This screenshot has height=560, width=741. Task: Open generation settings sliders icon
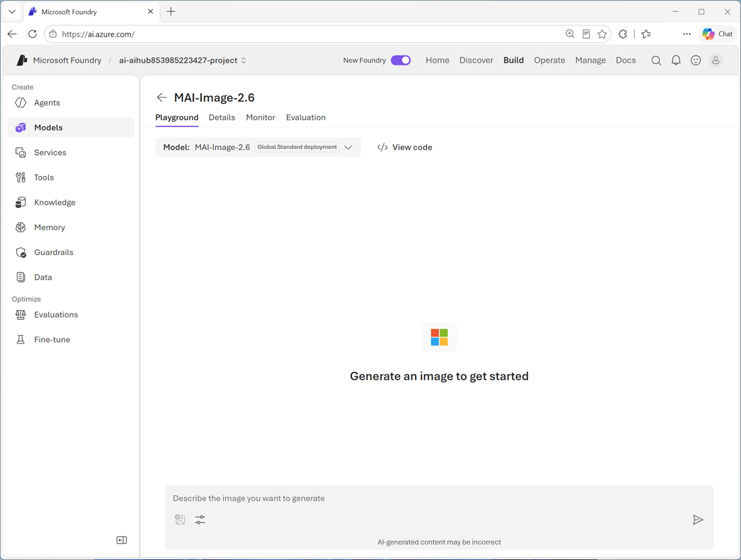tap(200, 520)
